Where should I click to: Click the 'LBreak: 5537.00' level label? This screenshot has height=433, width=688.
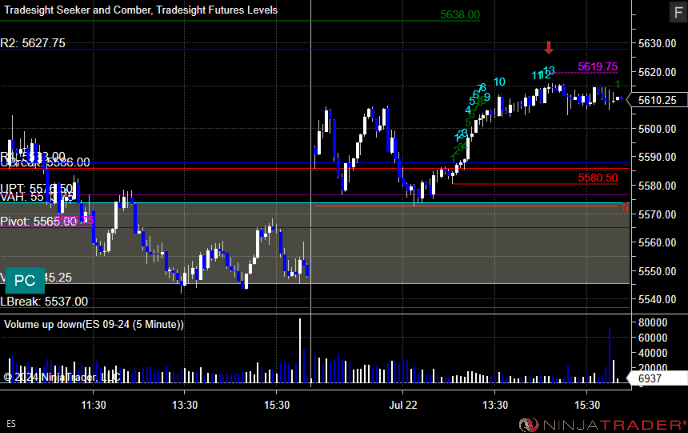click(x=44, y=301)
